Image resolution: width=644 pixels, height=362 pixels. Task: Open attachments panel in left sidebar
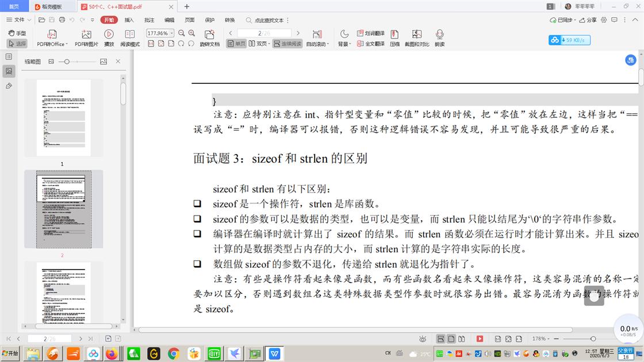point(9,86)
